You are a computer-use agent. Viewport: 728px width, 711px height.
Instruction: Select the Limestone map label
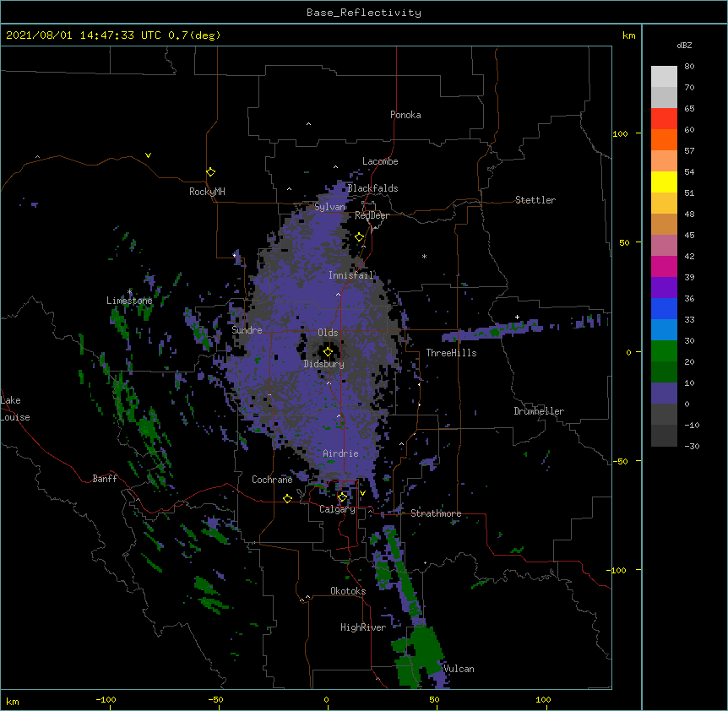point(129,301)
